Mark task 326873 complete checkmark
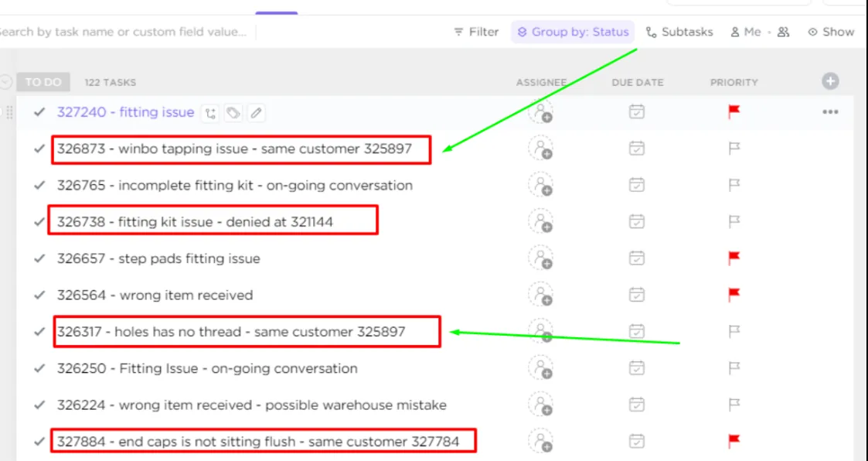Viewport: 868px width, 461px height. [39, 149]
